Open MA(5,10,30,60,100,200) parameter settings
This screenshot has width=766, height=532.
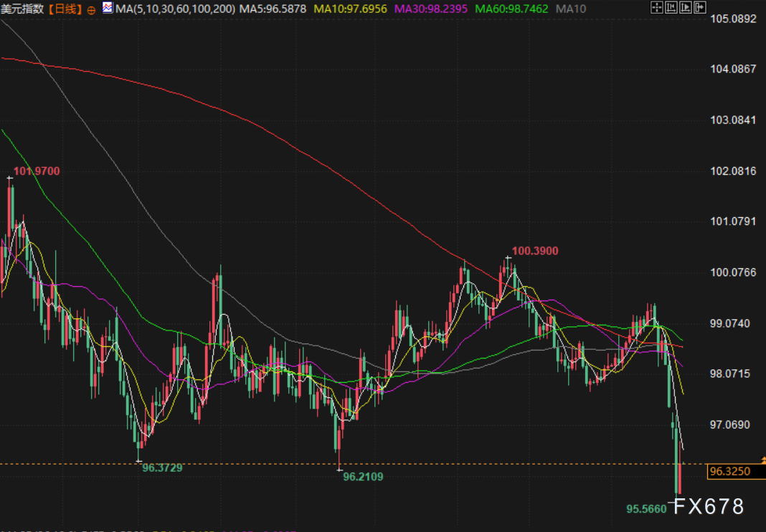click(x=175, y=9)
